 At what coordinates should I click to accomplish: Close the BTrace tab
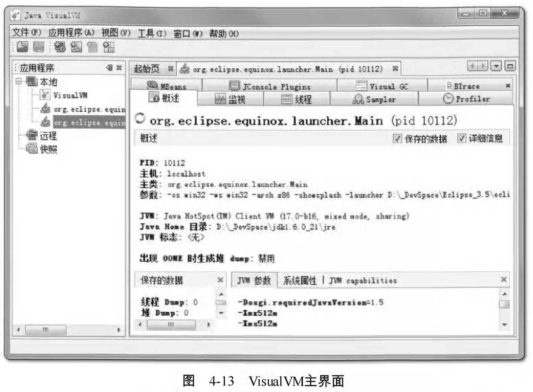click(x=508, y=85)
